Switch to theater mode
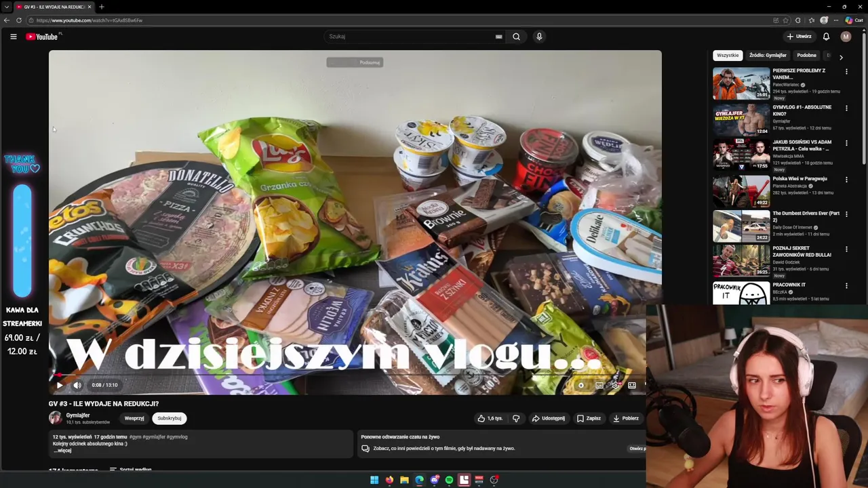868x488 pixels. tap(632, 385)
